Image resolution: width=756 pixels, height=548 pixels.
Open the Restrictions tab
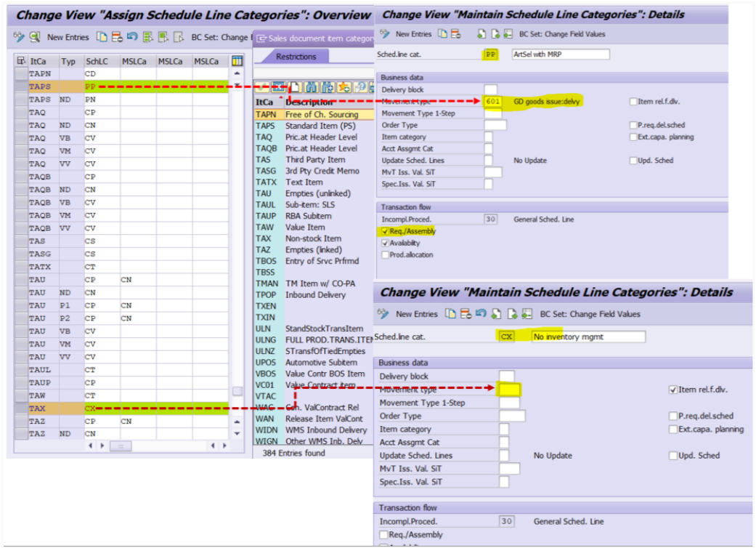tap(296, 57)
